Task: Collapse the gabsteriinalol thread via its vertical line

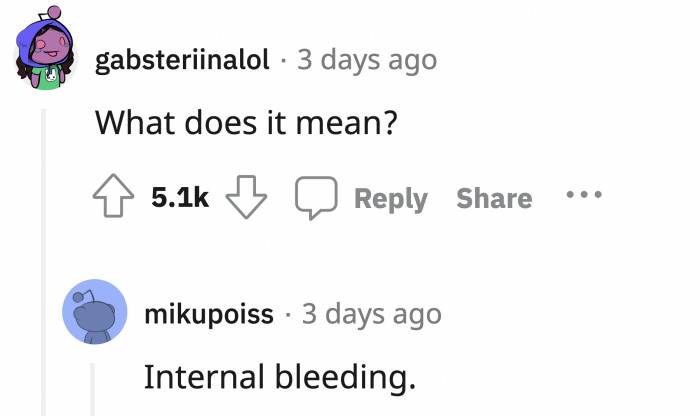Action: click(42, 260)
